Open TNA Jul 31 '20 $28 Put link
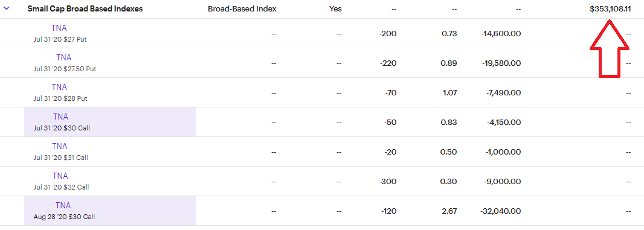 (x=60, y=87)
